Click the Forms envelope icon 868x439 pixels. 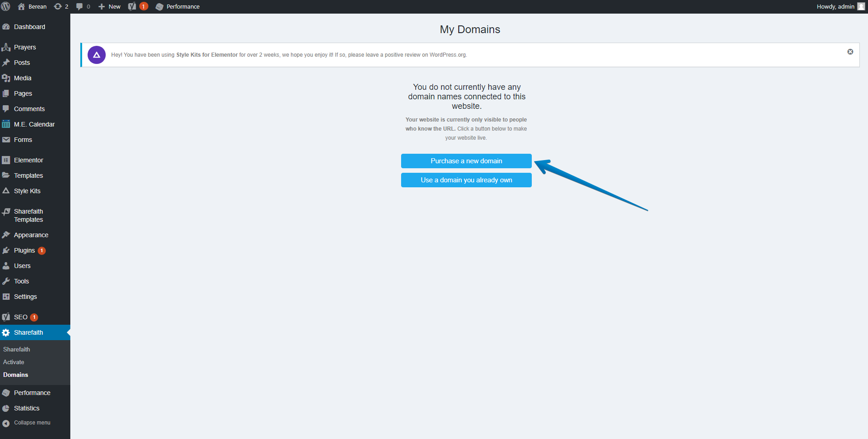click(6, 140)
